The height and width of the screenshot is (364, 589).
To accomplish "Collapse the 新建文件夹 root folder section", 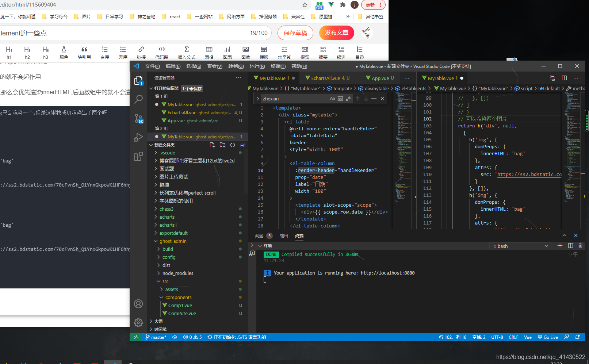I will (151, 145).
